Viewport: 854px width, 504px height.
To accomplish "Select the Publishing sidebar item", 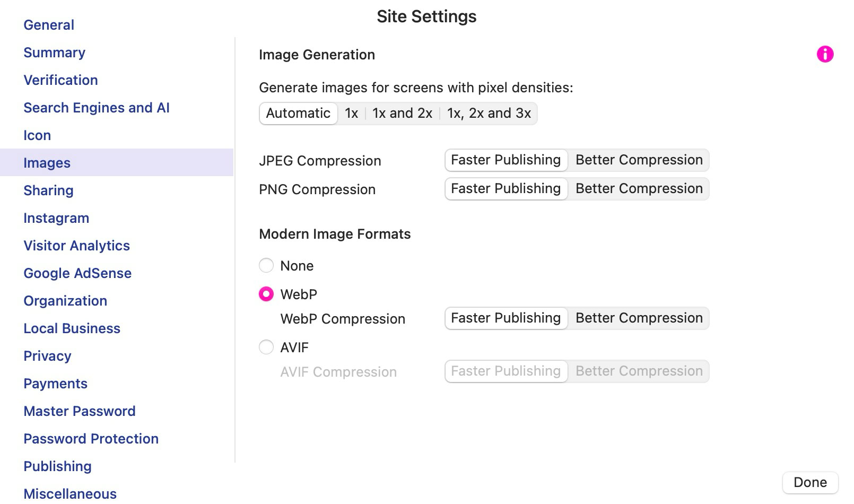I will coord(57,466).
